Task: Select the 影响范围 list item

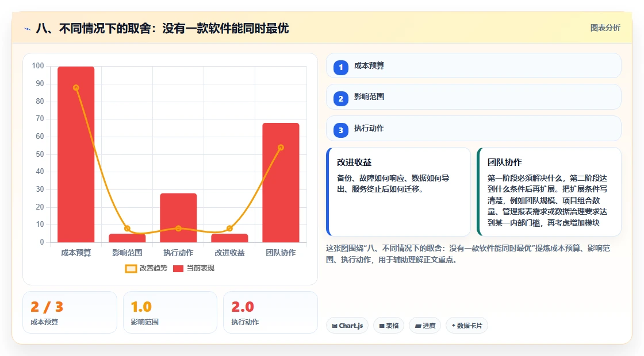Action: tap(474, 97)
